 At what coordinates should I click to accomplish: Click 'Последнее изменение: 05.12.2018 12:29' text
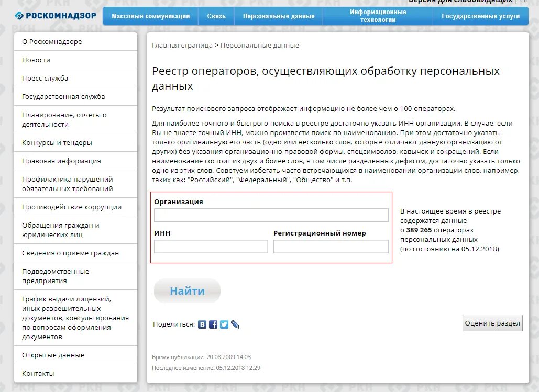coord(206,368)
